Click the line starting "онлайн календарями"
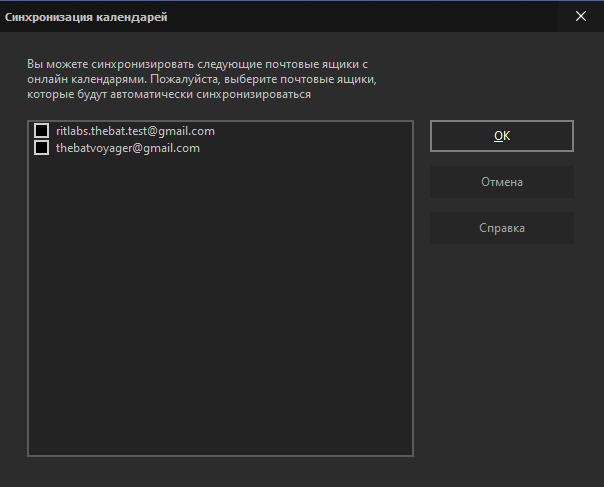The height and width of the screenshot is (487, 604). coord(202,79)
